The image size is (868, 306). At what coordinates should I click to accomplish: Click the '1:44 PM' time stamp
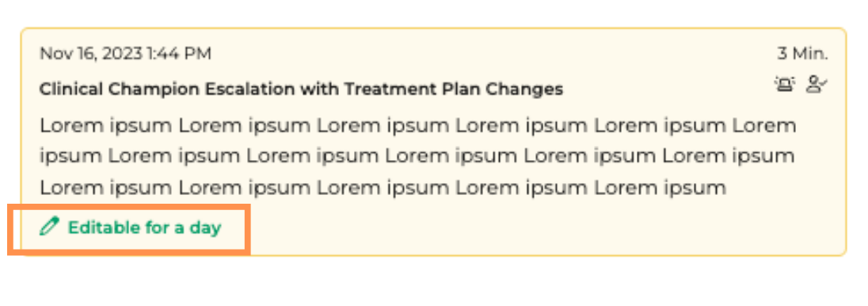coord(179,54)
